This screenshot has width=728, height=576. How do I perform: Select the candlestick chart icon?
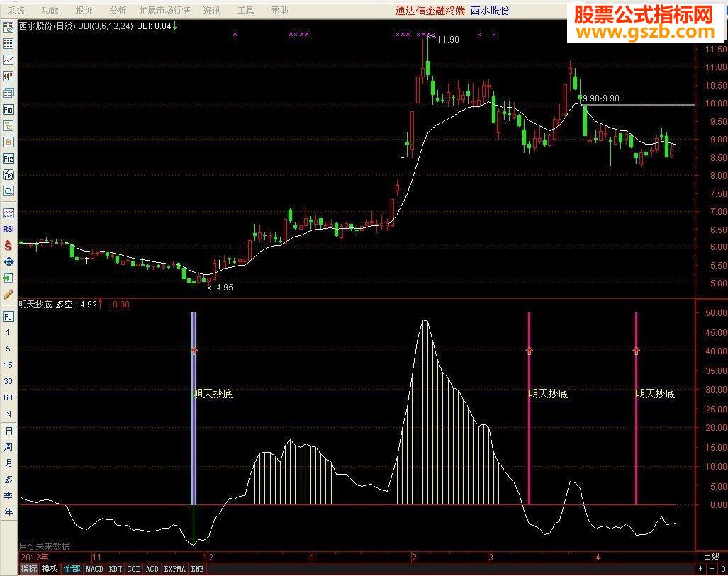point(9,76)
